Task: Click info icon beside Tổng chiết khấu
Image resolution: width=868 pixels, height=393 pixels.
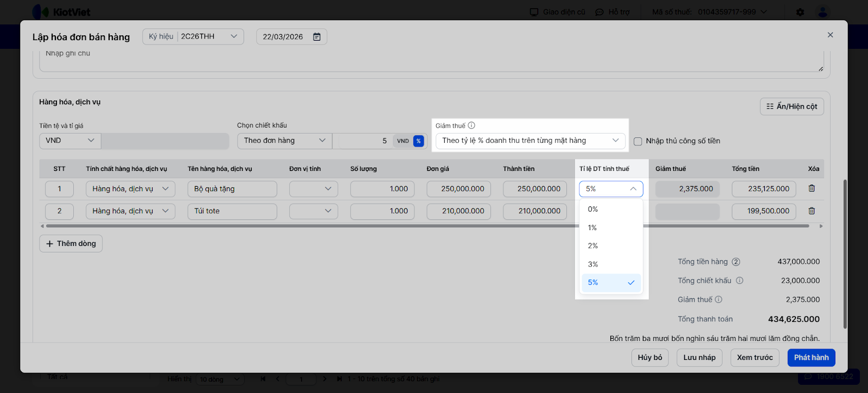Action: point(739,281)
